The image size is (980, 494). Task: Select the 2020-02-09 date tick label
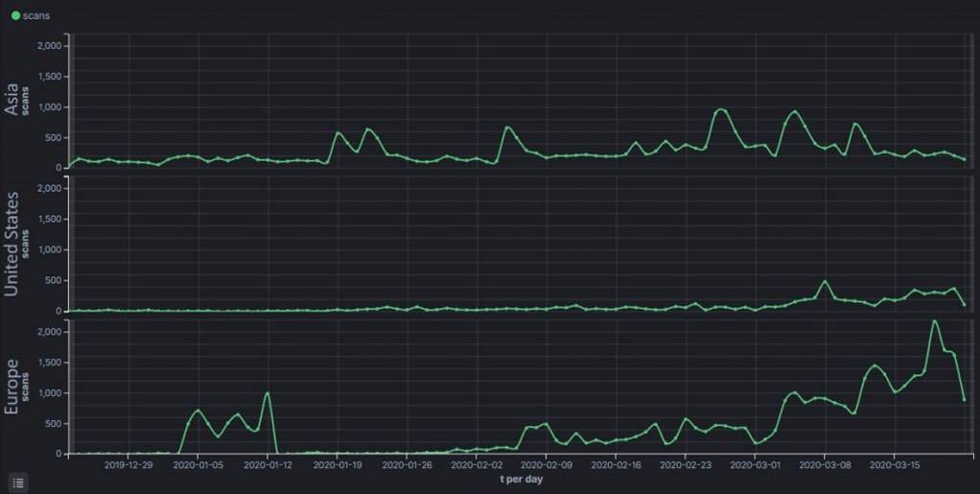546,464
